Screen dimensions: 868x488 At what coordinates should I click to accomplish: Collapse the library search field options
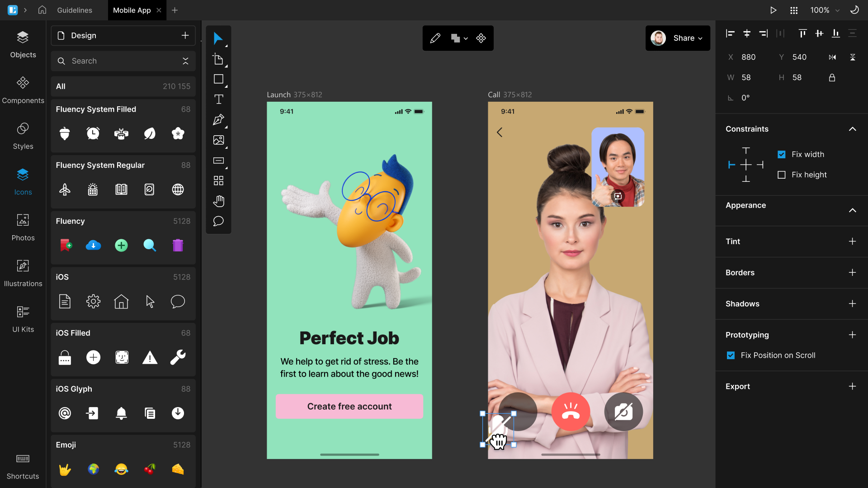point(185,61)
